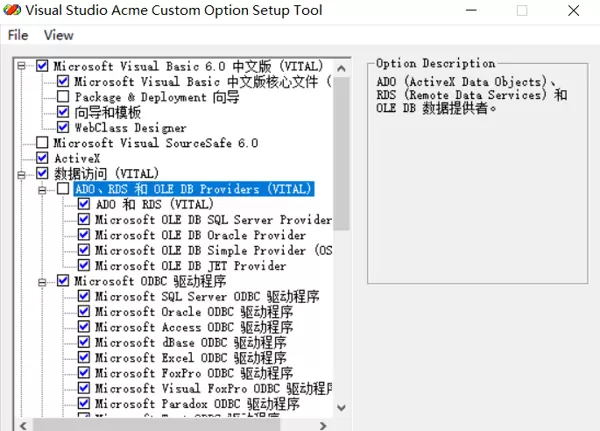Image resolution: width=600 pixels, height=431 pixels.
Task: Click the tree scrollbar down arrow
Action: (x=342, y=407)
